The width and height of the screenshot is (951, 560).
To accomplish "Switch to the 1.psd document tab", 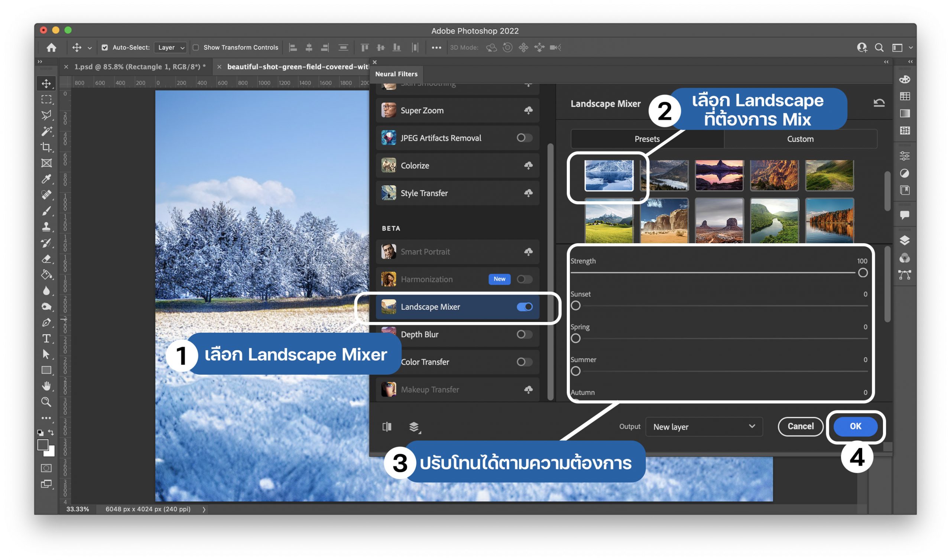I will (x=140, y=67).
